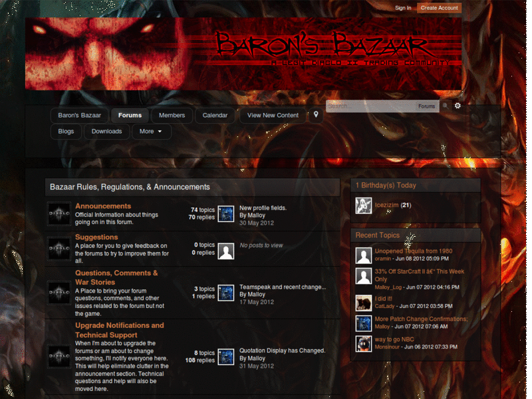Visit Malloy_Log's profile link

point(388,287)
